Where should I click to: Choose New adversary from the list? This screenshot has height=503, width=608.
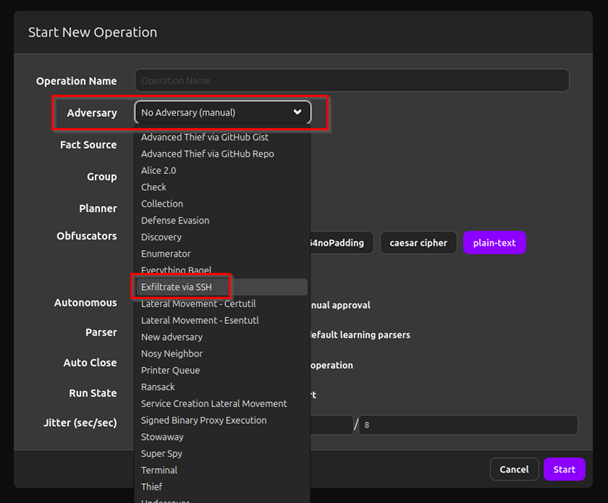(x=222, y=337)
